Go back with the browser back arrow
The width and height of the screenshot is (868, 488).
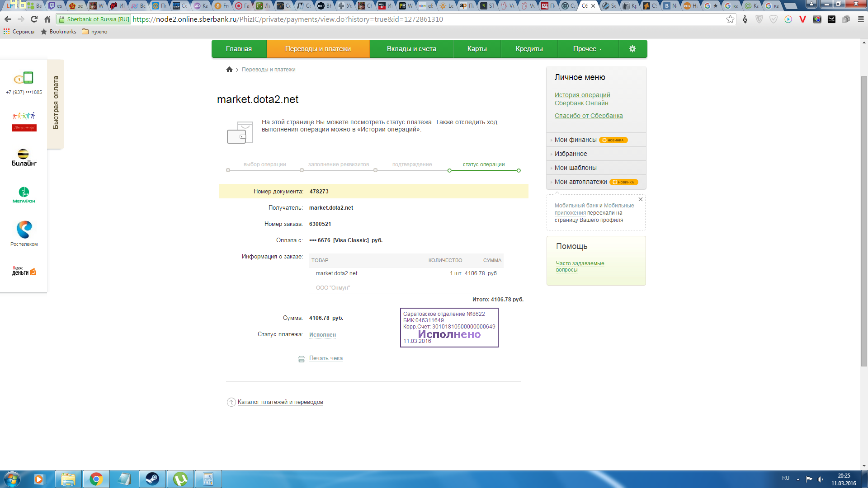[8, 19]
